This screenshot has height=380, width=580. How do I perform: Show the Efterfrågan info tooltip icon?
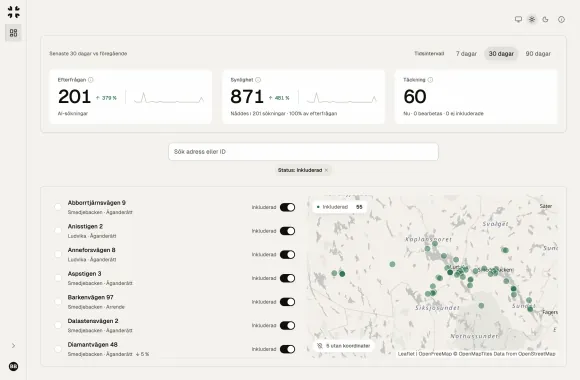[x=91, y=80]
